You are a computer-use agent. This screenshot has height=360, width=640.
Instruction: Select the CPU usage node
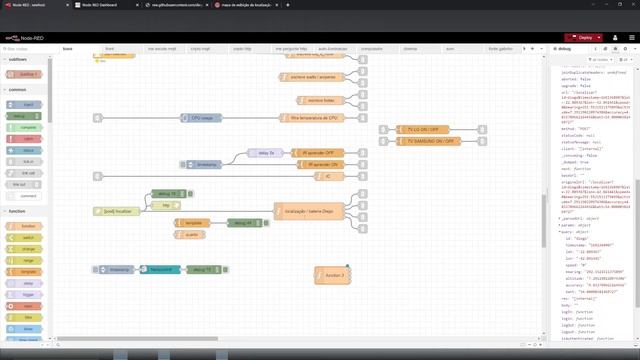coord(201,118)
